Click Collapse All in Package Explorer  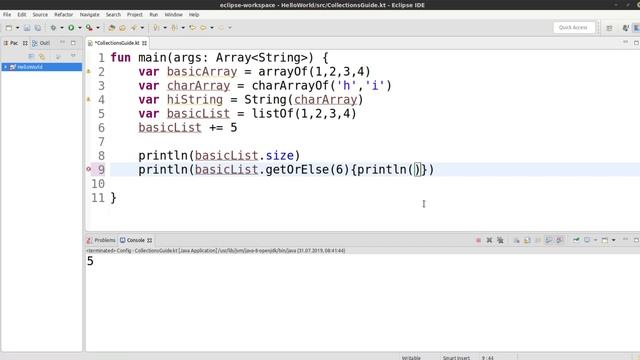click(x=31, y=56)
